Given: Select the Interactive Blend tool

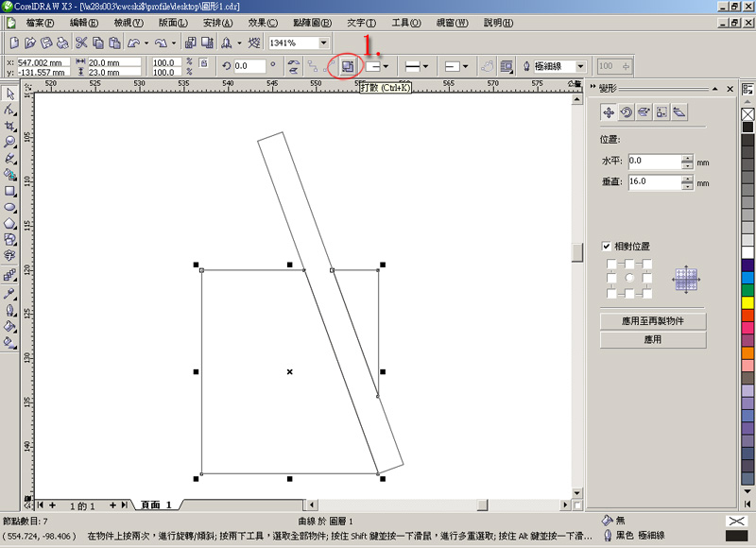Looking at the screenshot, I should pos(9,275).
